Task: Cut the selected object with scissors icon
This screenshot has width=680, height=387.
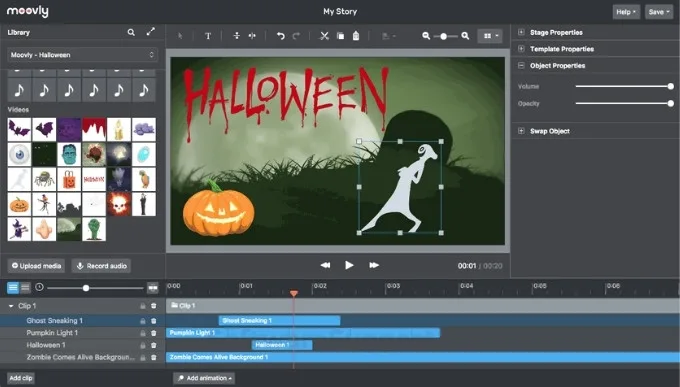Action: [x=324, y=36]
